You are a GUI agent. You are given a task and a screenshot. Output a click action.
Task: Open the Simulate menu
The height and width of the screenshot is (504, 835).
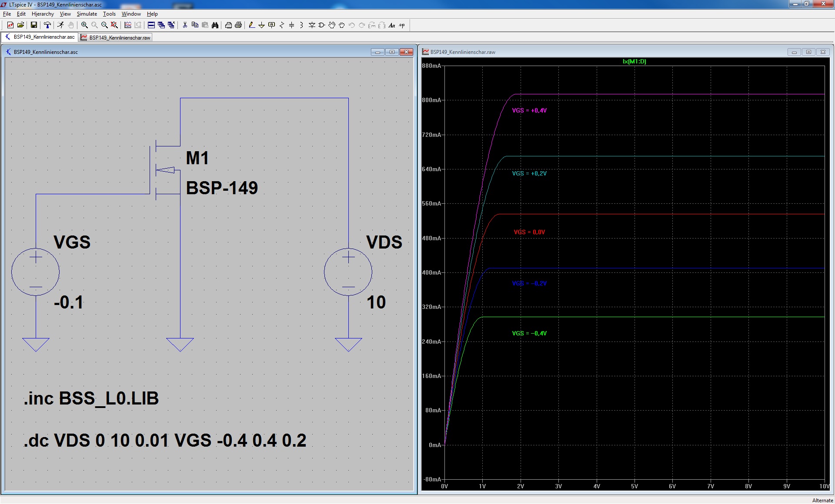point(87,14)
